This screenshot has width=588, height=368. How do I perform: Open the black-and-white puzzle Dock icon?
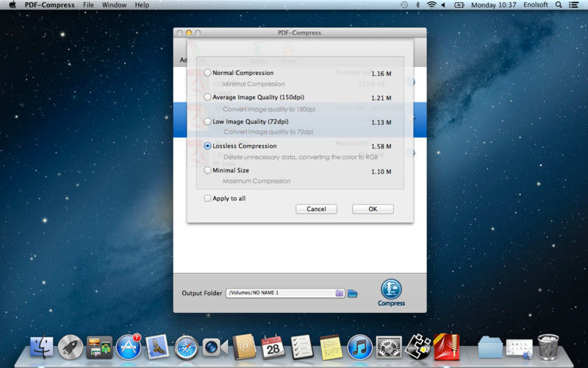(417, 346)
